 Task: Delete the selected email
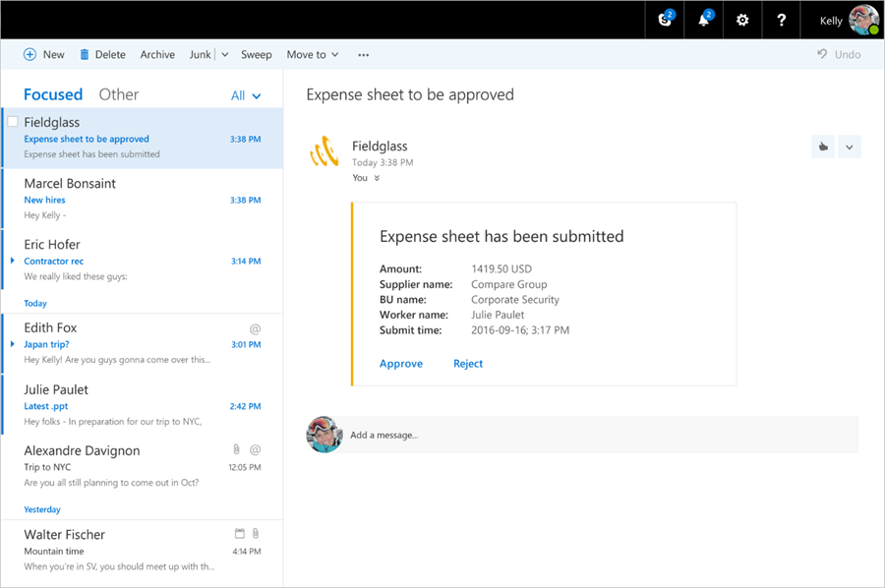pyautogui.click(x=102, y=54)
